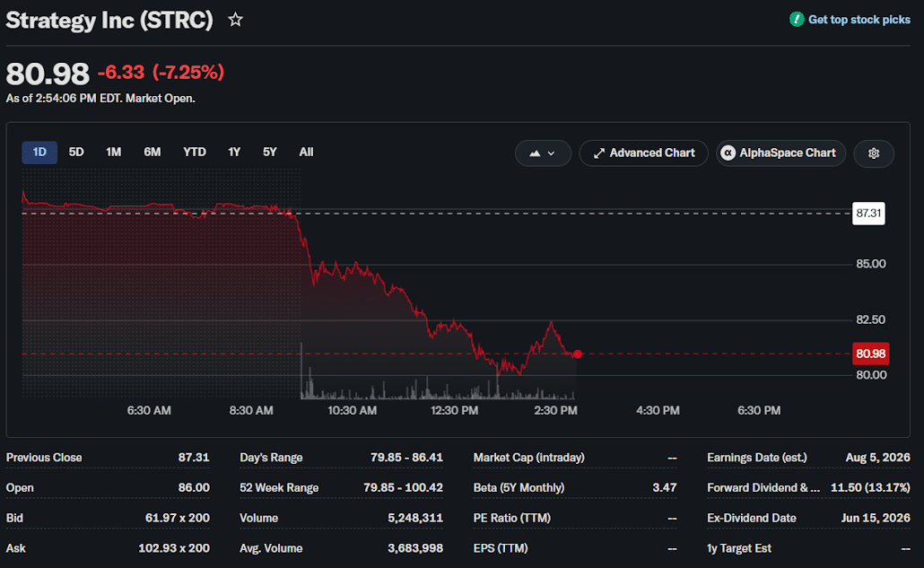Click the PE Ratio (TTM) label
The image size is (924, 568).
[x=512, y=518]
